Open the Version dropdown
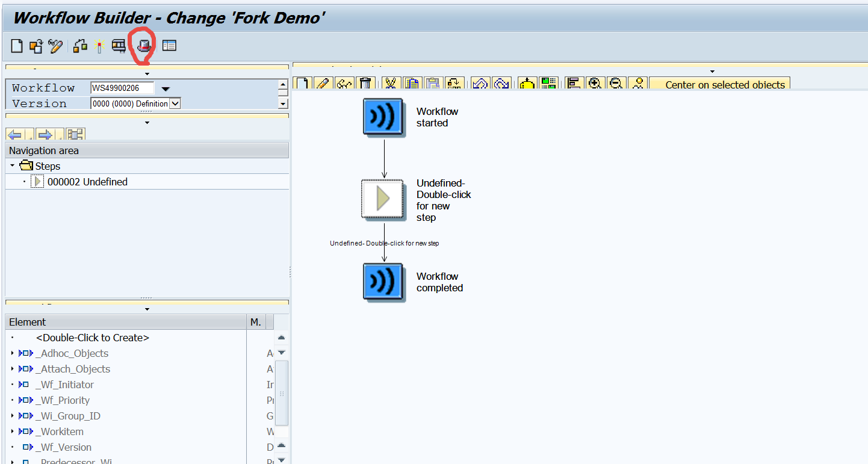 tap(175, 104)
